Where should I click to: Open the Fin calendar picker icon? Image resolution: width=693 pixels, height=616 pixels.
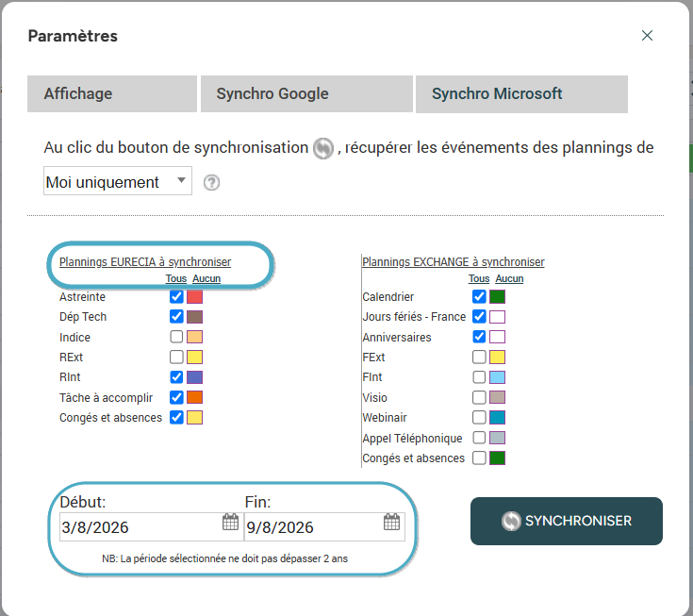tap(391, 522)
